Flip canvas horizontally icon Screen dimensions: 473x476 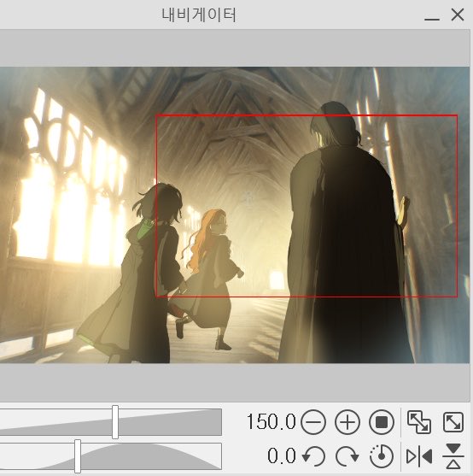tap(419, 456)
